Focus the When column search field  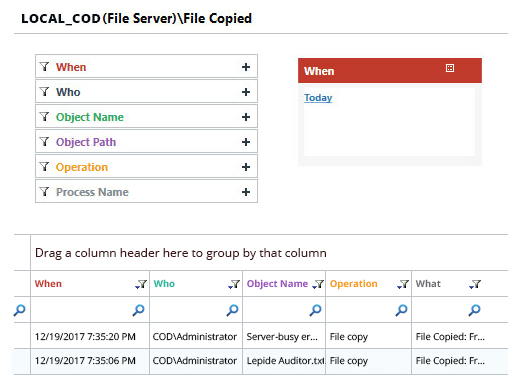(x=90, y=310)
